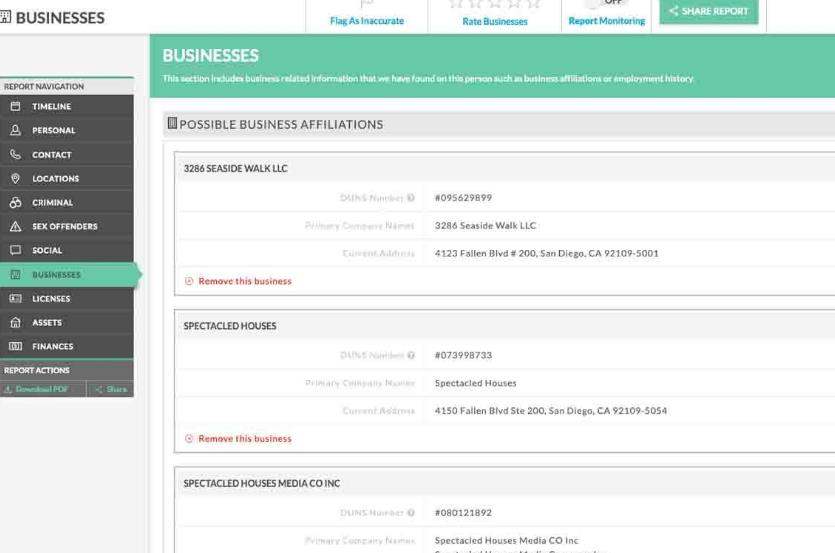Click the Businesses building icon in sidebar

15,274
